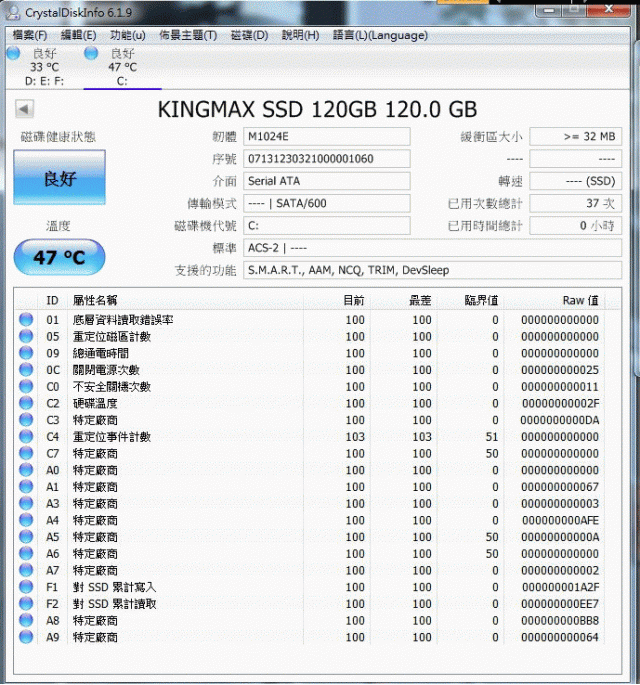Click raw value 0000000000DA
The height and width of the screenshot is (685, 640).
(560, 420)
